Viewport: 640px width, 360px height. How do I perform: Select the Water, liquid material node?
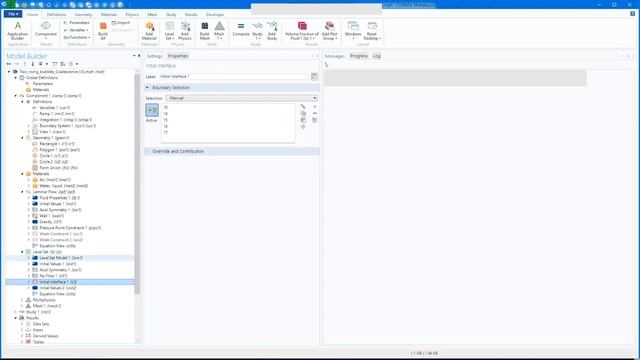(x=60, y=186)
